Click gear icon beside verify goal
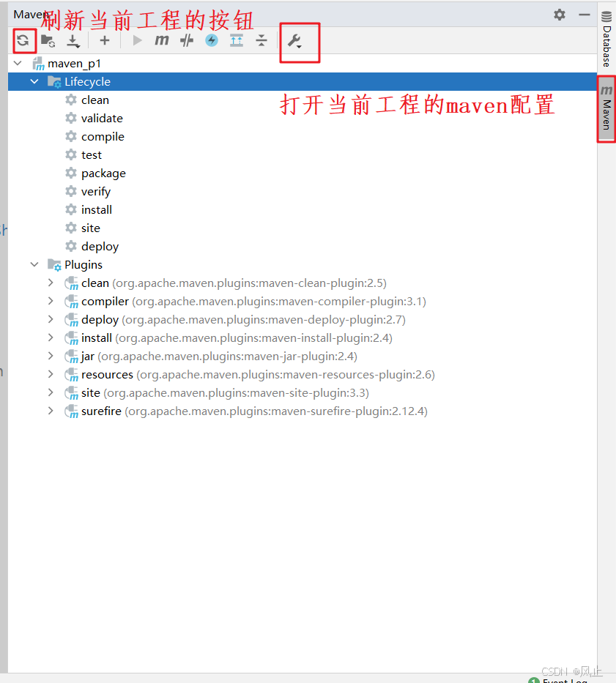This screenshot has width=616, height=683. (70, 191)
